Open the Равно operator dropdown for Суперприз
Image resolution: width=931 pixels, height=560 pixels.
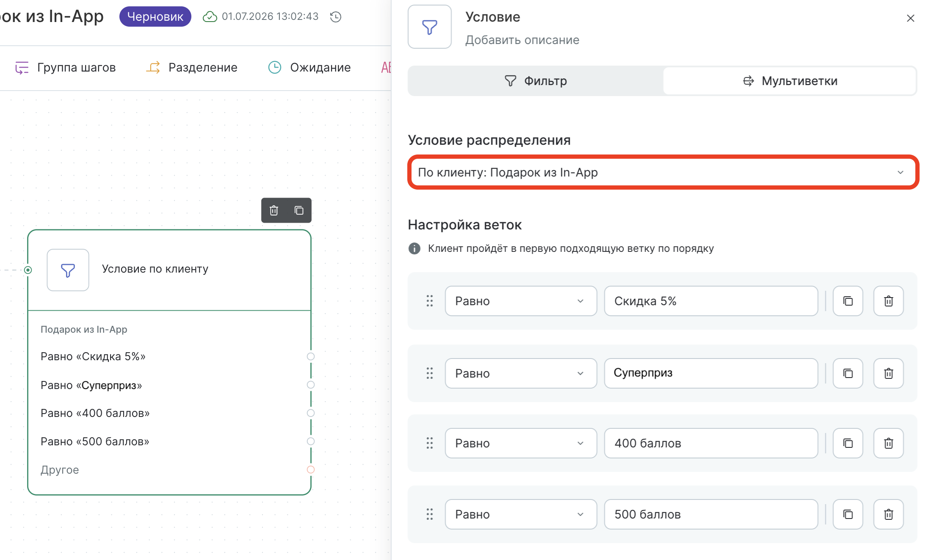[521, 373]
